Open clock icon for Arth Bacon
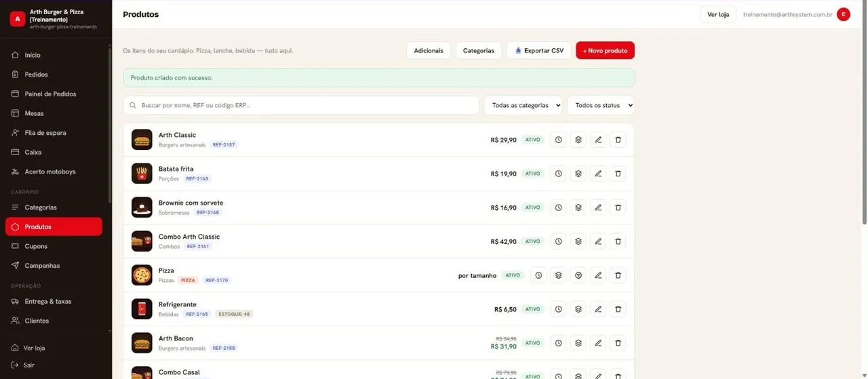The width and height of the screenshot is (868, 379). coord(558,343)
